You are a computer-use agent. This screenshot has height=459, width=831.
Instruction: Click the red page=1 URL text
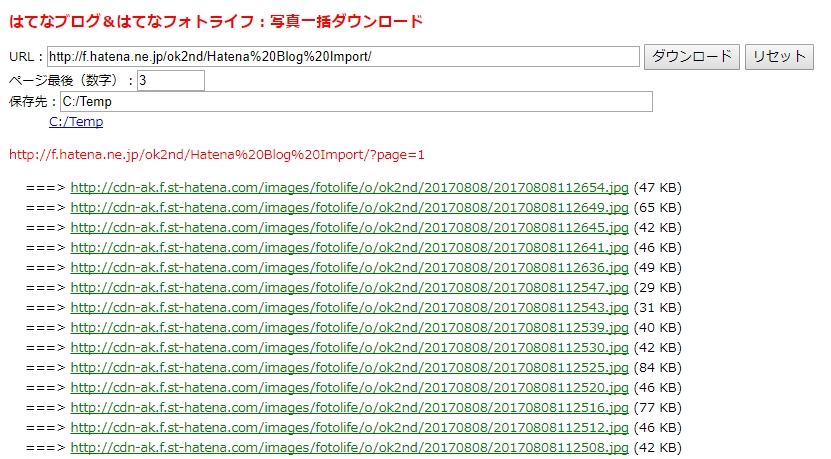click(x=217, y=155)
